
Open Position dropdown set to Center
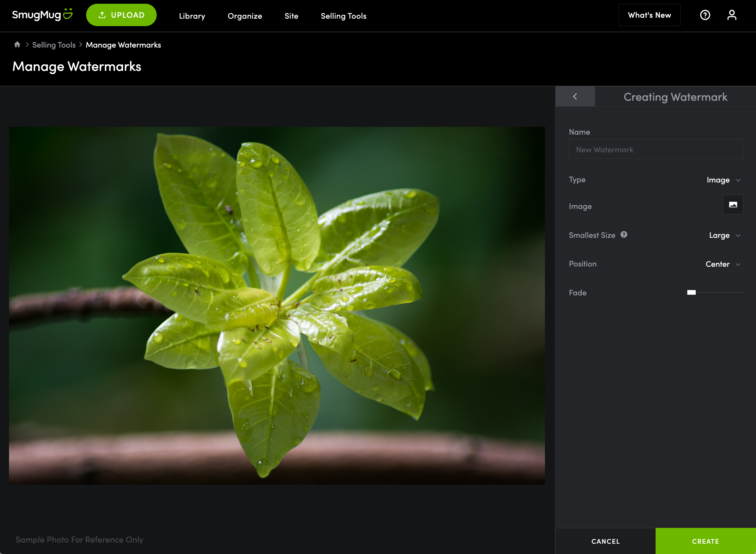pyautogui.click(x=722, y=264)
